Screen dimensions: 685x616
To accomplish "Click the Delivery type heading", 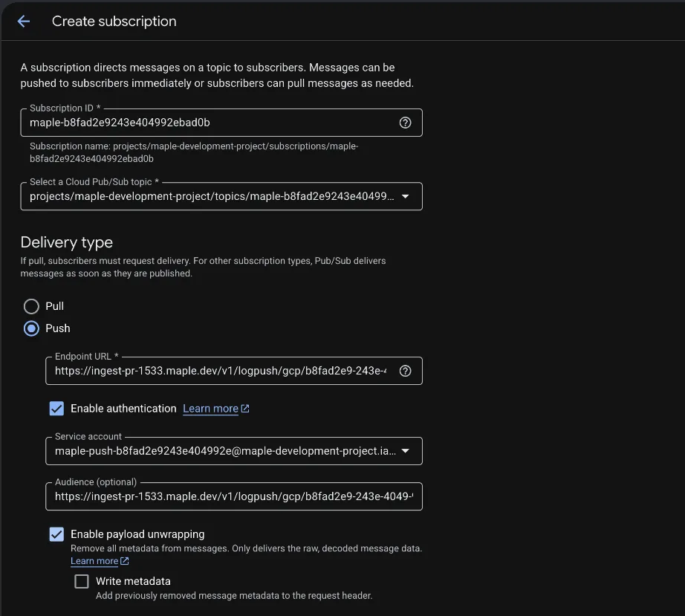I will click(x=66, y=242).
